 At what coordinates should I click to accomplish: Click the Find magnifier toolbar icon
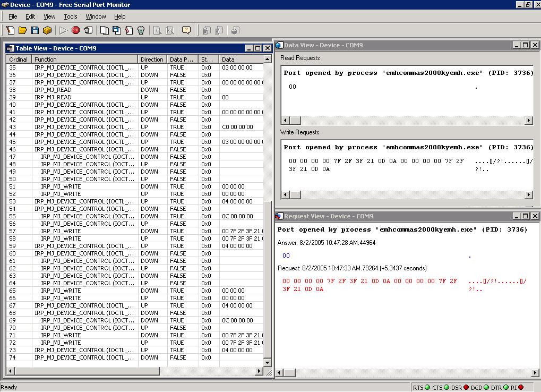click(157, 30)
